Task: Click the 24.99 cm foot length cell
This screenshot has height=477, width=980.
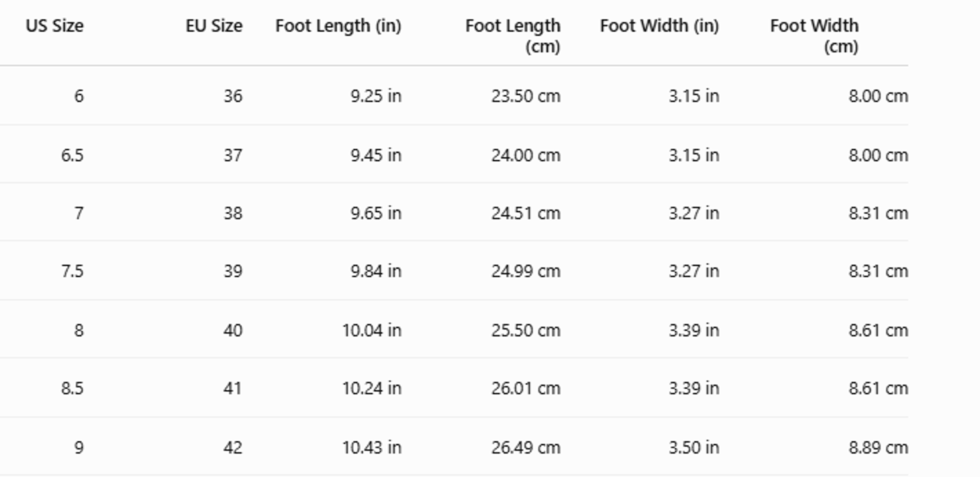Action: point(526,271)
